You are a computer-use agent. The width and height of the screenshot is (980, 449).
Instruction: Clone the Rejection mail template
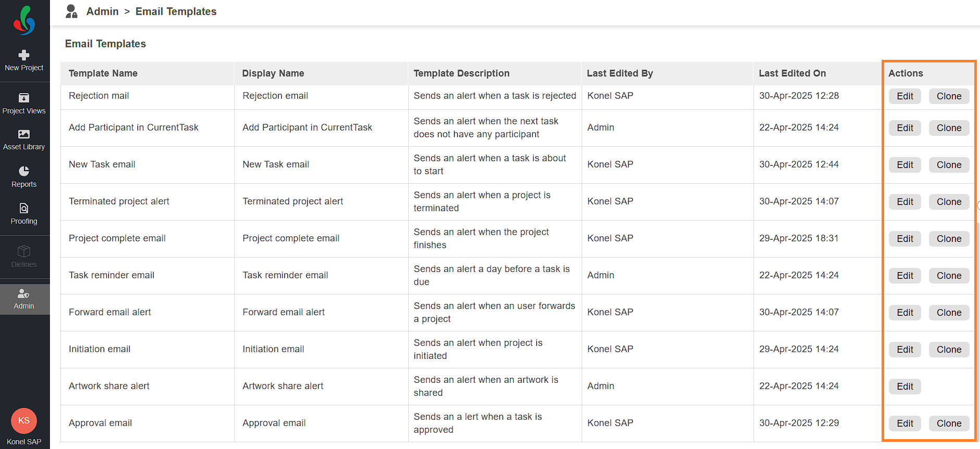click(949, 96)
